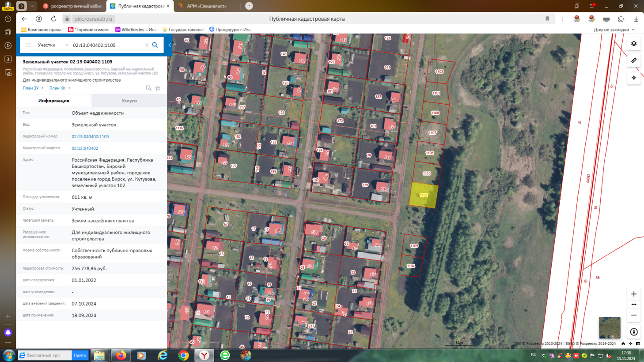Click the geolocation crosshair icon
644x362 pixels.
click(x=634, y=78)
